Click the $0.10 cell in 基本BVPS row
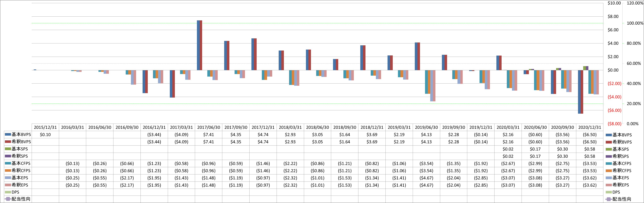Viewport: 644px width, 203px height. (x=45, y=135)
